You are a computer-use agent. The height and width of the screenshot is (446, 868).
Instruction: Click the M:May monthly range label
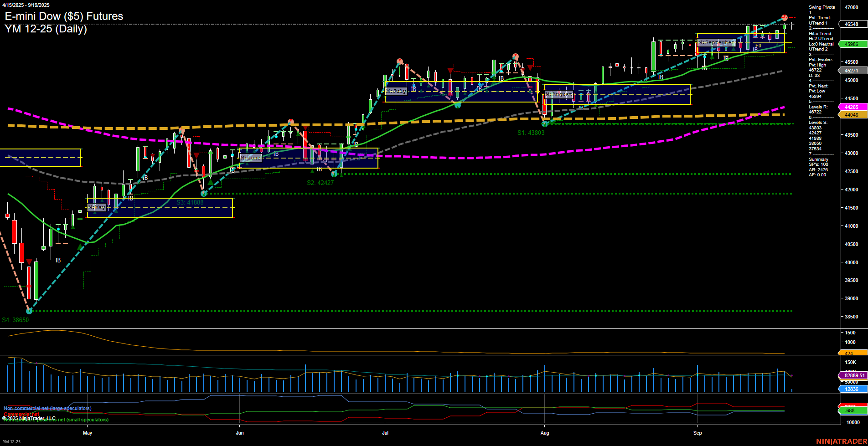97,207
